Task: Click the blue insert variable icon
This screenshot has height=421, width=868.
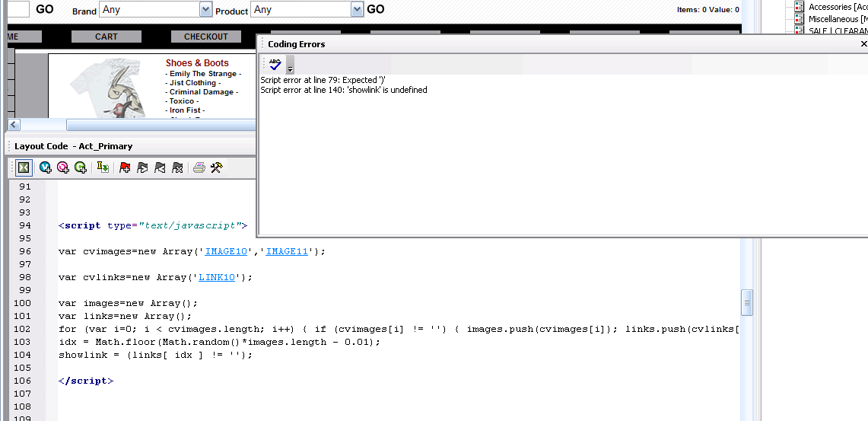Action: point(45,167)
